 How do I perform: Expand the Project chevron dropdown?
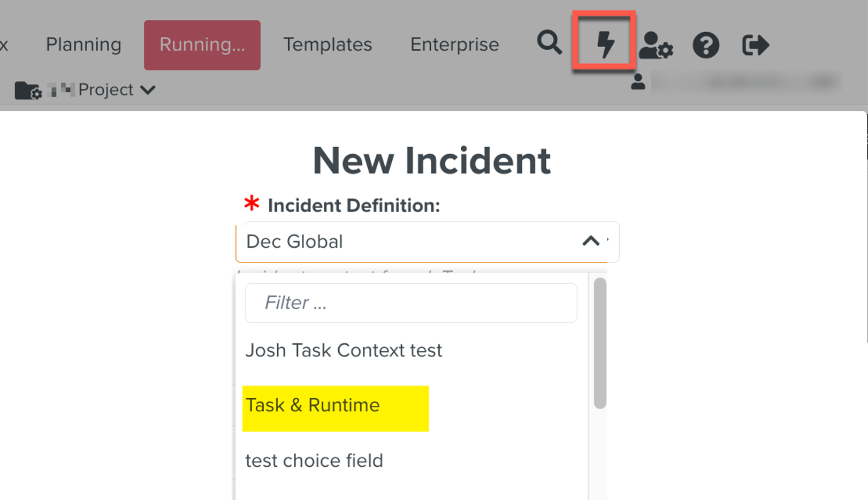(x=148, y=90)
